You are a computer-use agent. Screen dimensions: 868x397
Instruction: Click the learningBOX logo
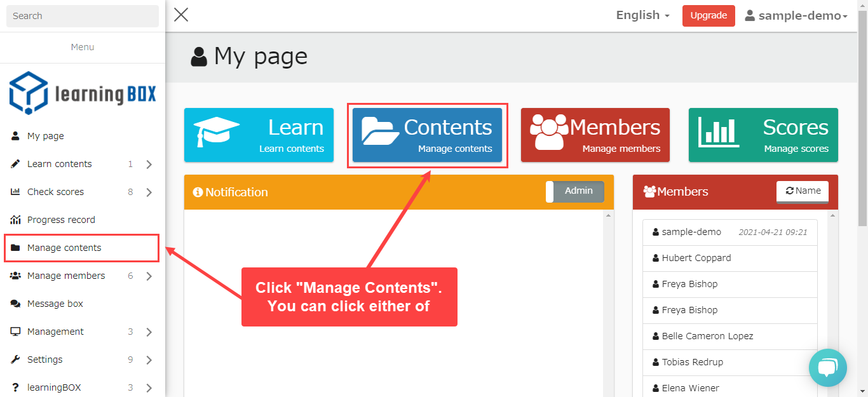pos(83,93)
